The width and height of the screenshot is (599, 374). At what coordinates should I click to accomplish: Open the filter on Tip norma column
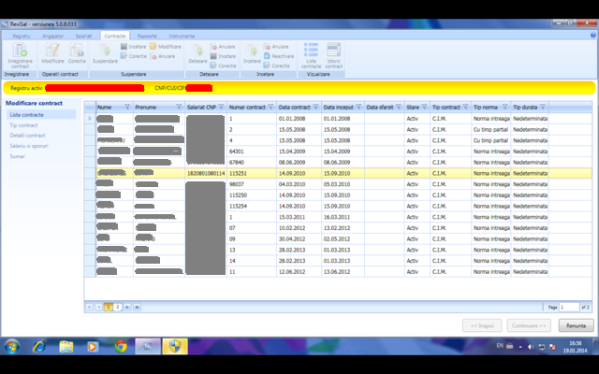point(505,107)
